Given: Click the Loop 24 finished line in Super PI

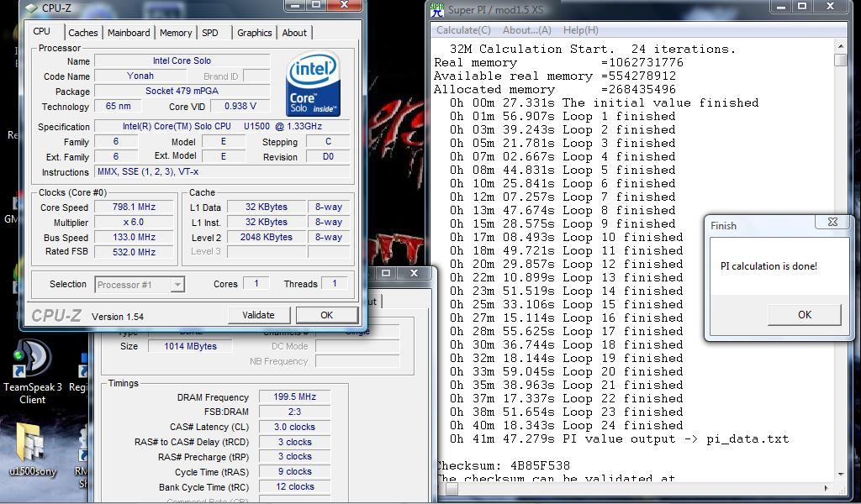Looking at the screenshot, I should (566, 426).
